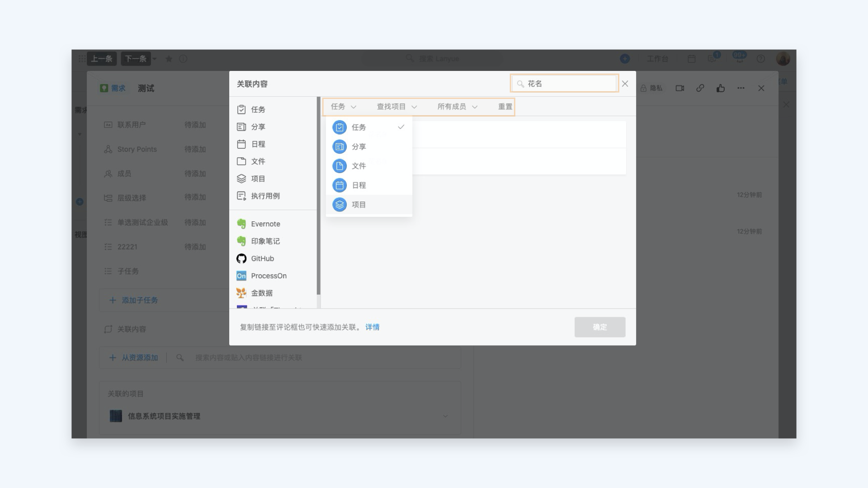
Task: Select 日程 in the left category list
Action: [273, 144]
